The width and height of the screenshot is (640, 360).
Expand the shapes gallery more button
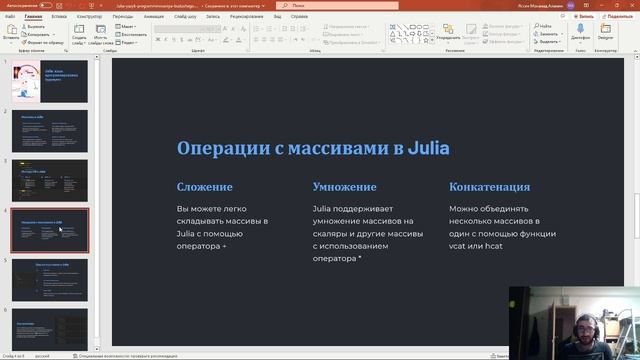432,40
